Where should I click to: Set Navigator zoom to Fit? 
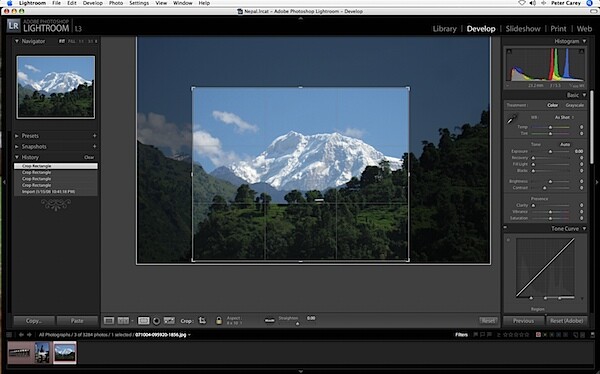click(x=62, y=41)
